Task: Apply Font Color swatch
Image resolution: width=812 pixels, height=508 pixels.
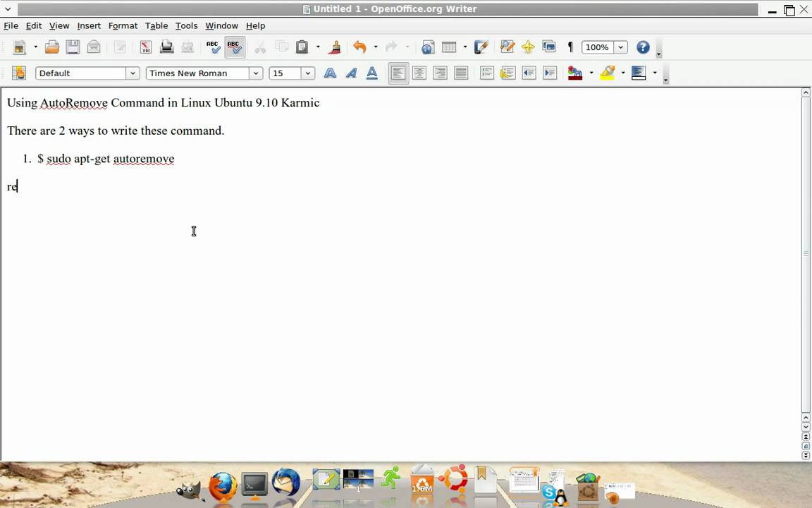Action: point(575,73)
